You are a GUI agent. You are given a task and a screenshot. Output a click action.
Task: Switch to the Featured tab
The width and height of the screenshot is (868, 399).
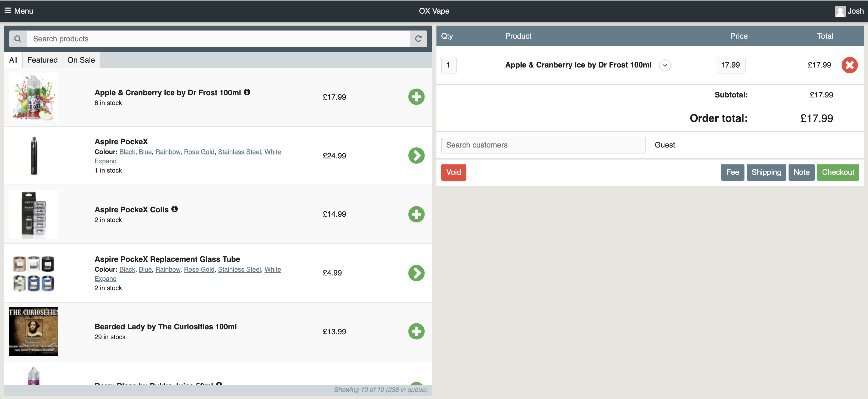tap(42, 60)
